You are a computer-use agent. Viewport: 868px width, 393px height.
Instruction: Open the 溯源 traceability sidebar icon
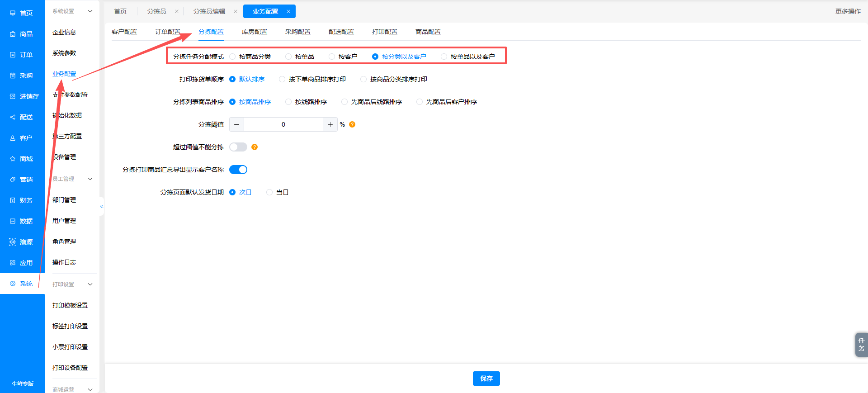click(13, 242)
